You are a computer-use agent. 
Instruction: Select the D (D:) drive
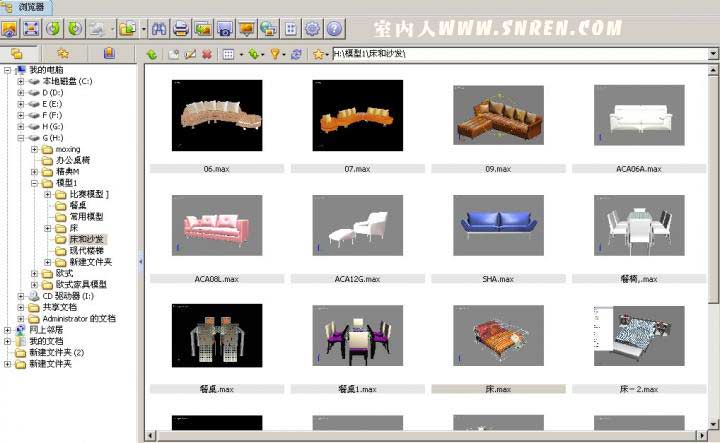tap(52, 93)
